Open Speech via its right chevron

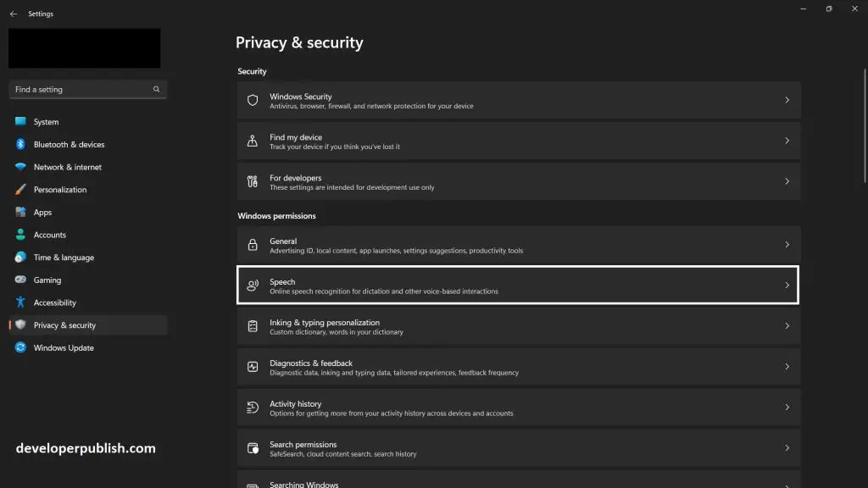point(787,285)
